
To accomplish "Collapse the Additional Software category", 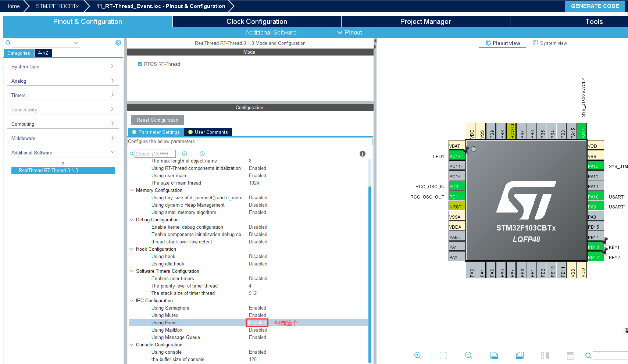I will 63,153.
